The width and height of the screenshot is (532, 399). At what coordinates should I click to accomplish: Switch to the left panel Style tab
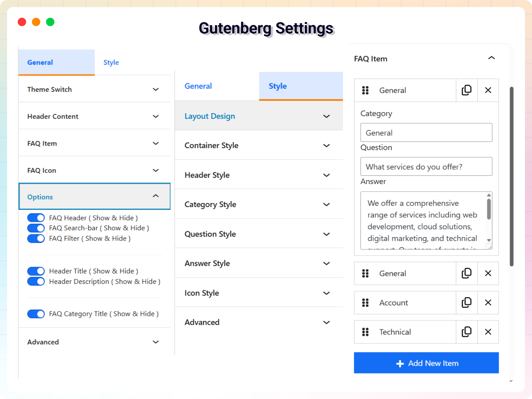111,63
